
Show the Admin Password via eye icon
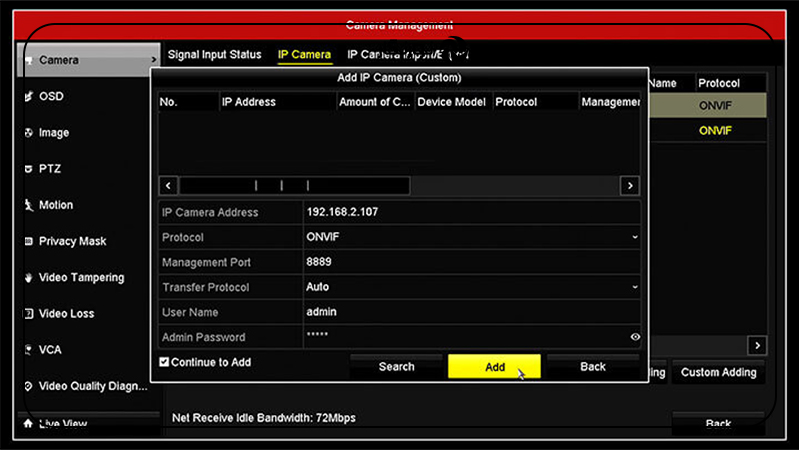coord(634,338)
